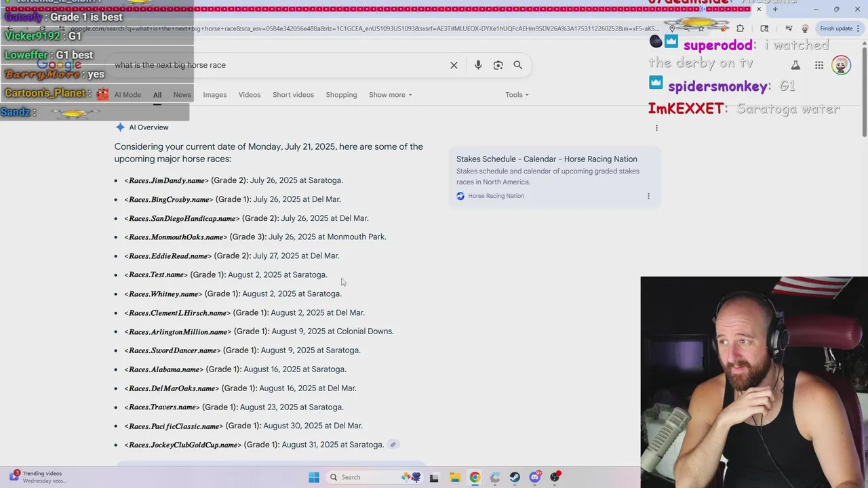
Task: Switch to News results tab
Action: click(x=182, y=95)
